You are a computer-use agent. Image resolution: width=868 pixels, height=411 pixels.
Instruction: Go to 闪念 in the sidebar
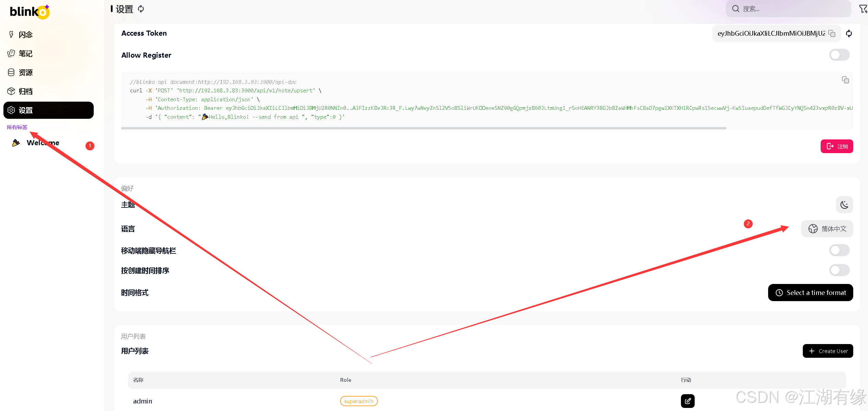pyautogui.click(x=25, y=35)
